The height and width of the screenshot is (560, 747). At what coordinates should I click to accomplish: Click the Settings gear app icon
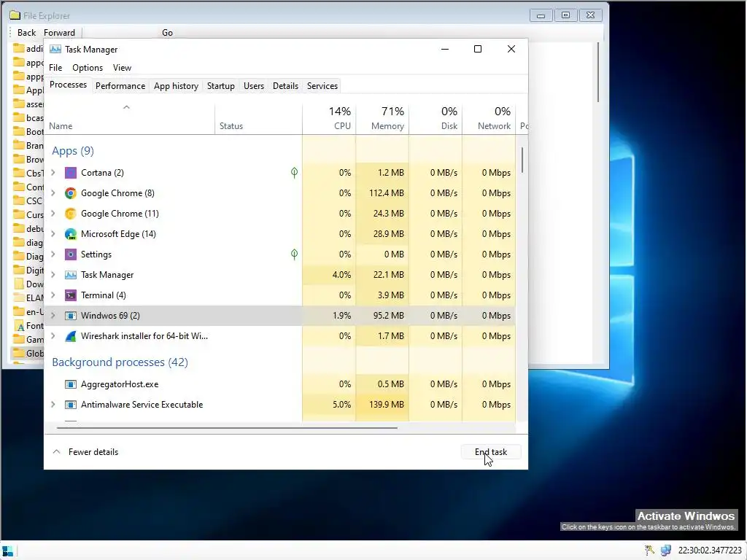click(x=71, y=254)
